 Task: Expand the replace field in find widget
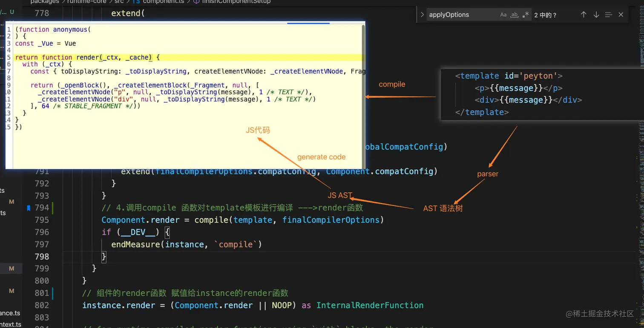(422, 15)
